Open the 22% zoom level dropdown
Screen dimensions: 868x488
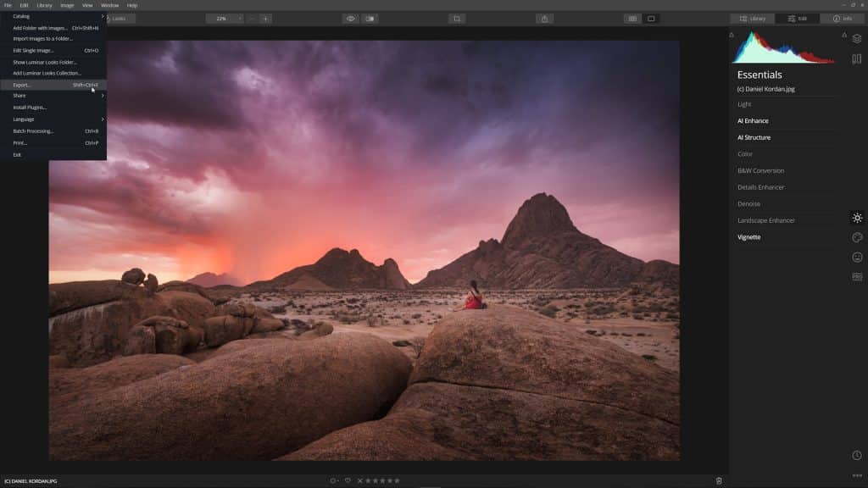(220, 17)
